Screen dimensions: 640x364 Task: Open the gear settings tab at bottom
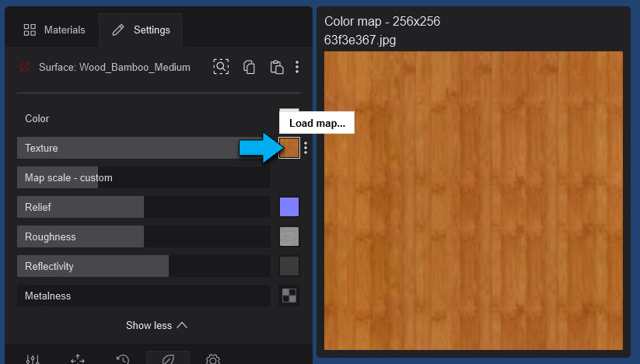click(213, 359)
